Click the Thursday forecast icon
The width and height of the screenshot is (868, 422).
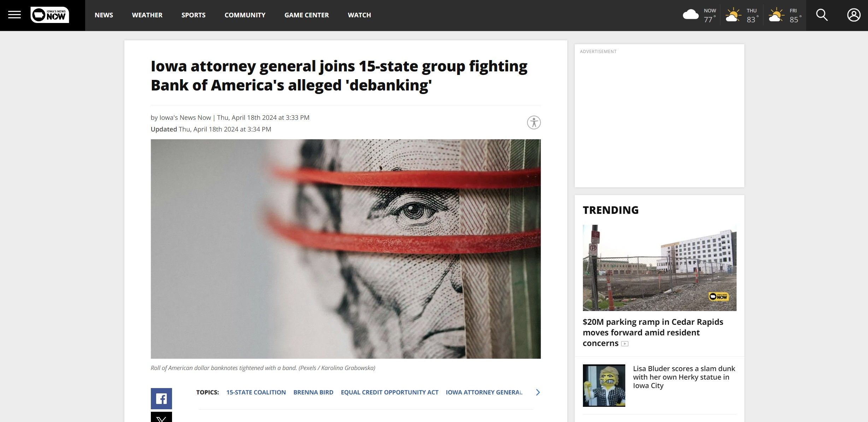click(x=733, y=15)
